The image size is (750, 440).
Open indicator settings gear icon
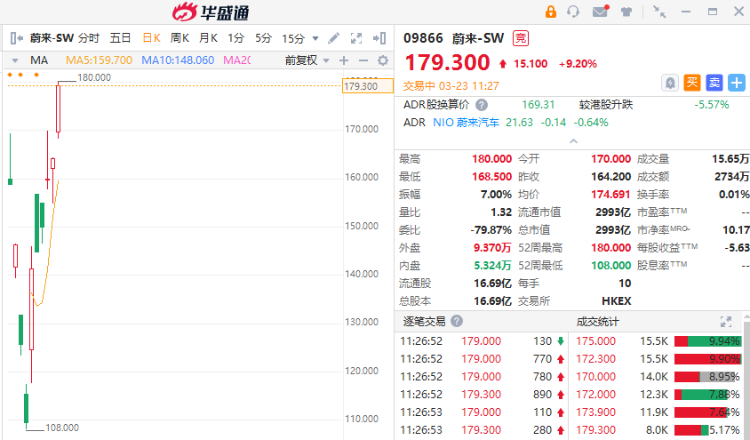[x=382, y=60]
